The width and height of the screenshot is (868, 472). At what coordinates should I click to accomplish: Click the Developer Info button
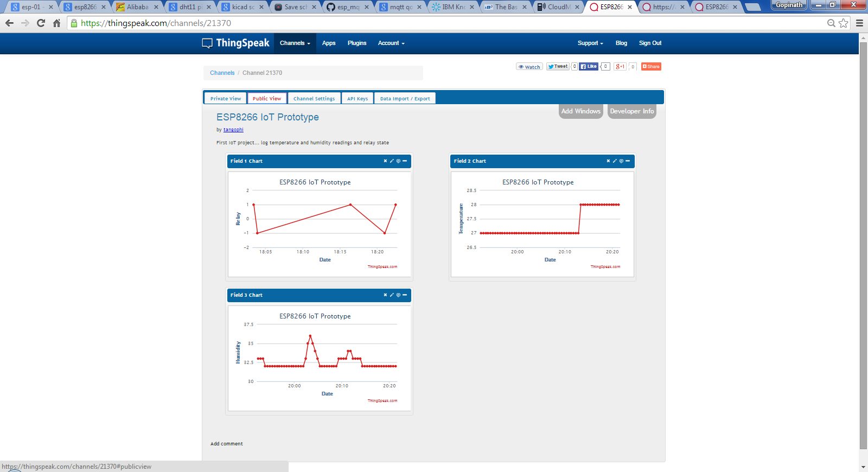[632, 111]
